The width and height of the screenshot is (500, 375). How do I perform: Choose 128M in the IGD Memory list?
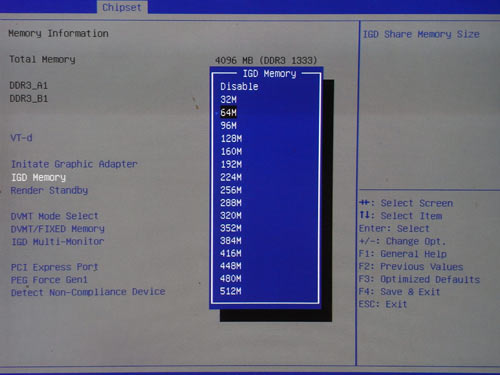[231, 138]
